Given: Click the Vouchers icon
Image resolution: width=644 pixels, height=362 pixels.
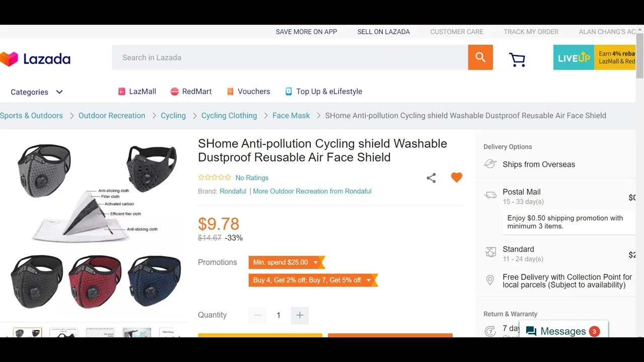Looking at the screenshot, I should (230, 92).
